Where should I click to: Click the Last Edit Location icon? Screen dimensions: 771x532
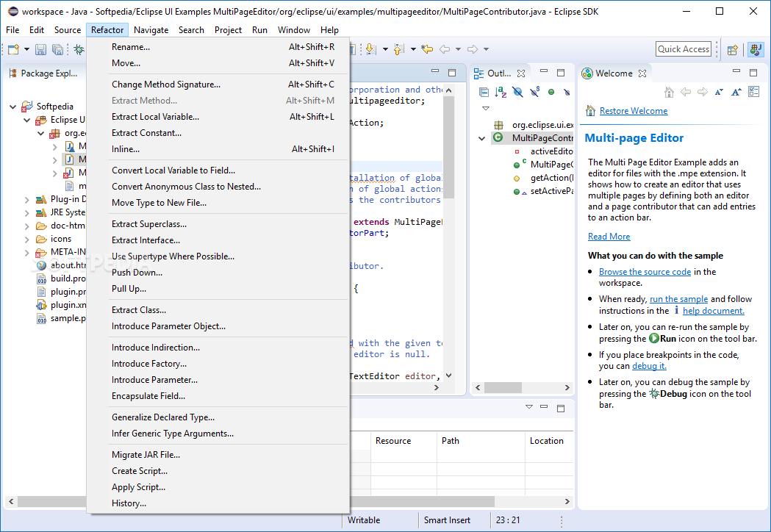427,49
